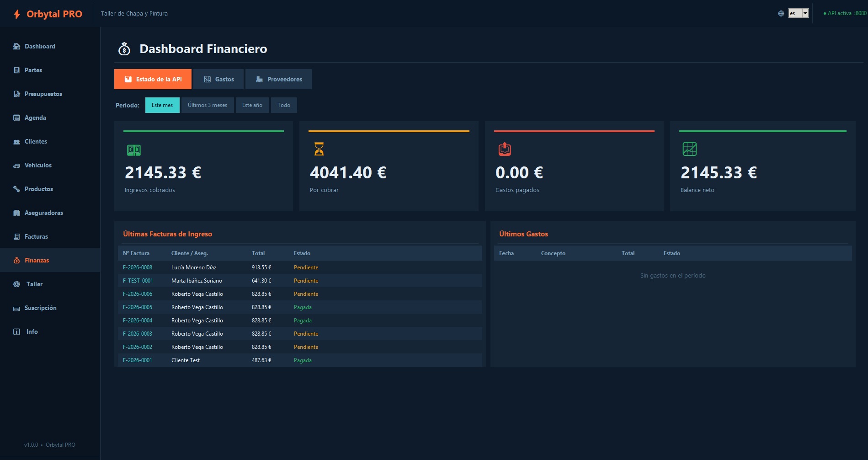Image resolution: width=868 pixels, height=460 pixels.
Task: Click the globe language icon
Action: tap(781, 13)
